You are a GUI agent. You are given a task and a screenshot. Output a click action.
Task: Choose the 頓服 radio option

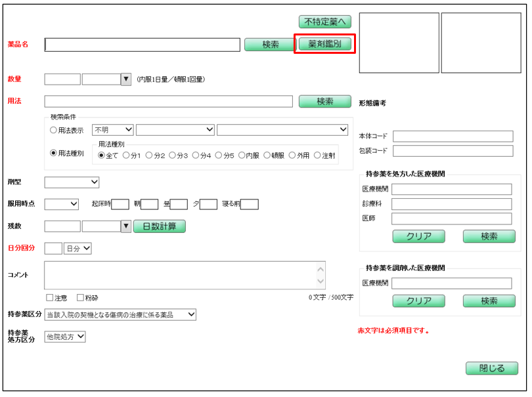[x=267, y=156]
